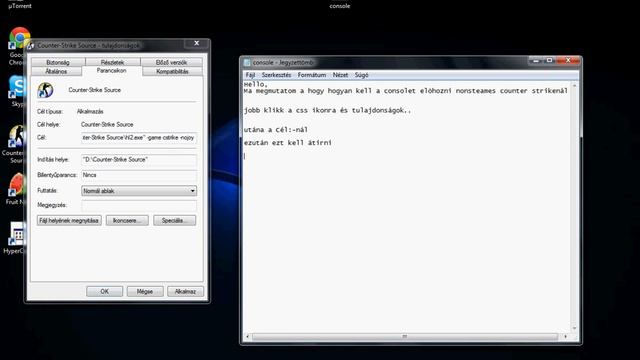
Task: Open Formátum menu in Notepad
Action: tap(312, 75)
